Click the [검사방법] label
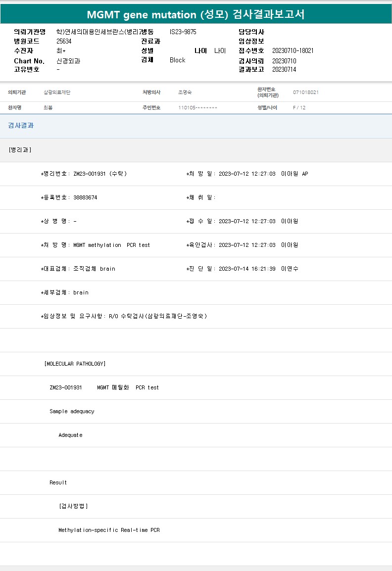The image size is (392, 571). (73, 506)
